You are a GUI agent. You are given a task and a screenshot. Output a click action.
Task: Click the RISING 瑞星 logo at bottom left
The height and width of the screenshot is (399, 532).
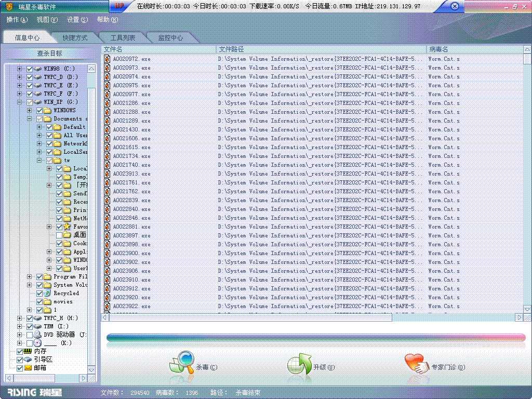click(34, 393)
